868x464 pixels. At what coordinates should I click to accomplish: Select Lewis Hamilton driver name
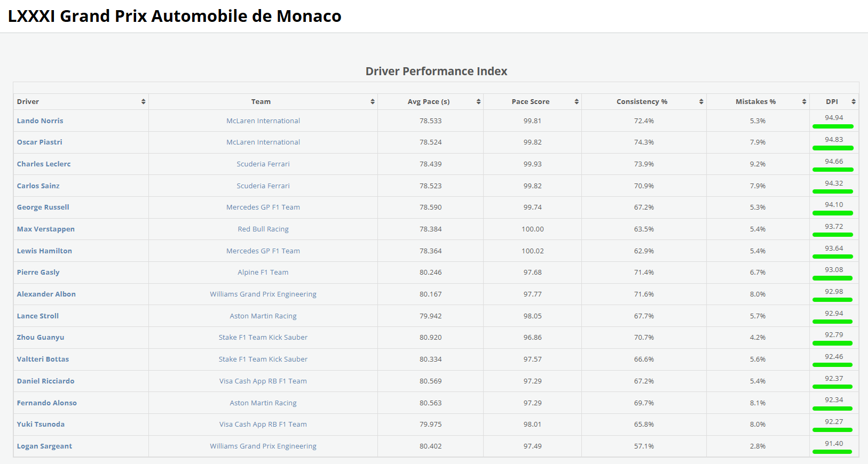(44, 251)
